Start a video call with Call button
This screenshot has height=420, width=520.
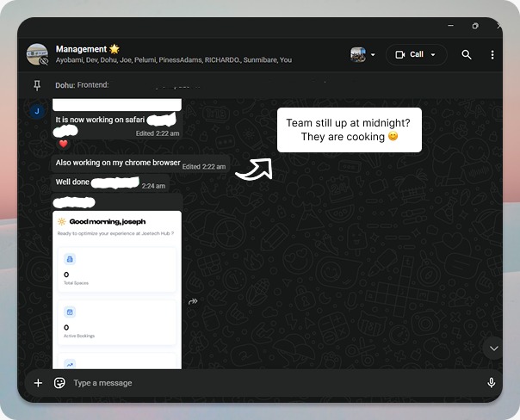coord(410,55)
